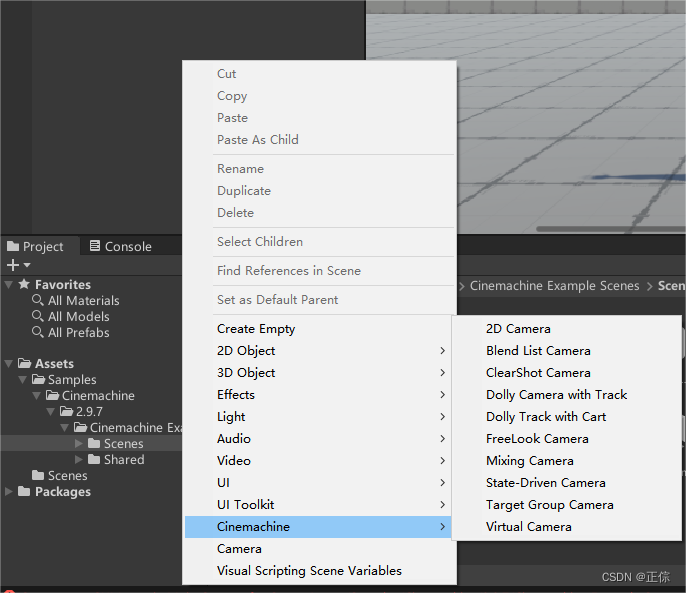Choose Cut from the context menu

click(319, 74)
